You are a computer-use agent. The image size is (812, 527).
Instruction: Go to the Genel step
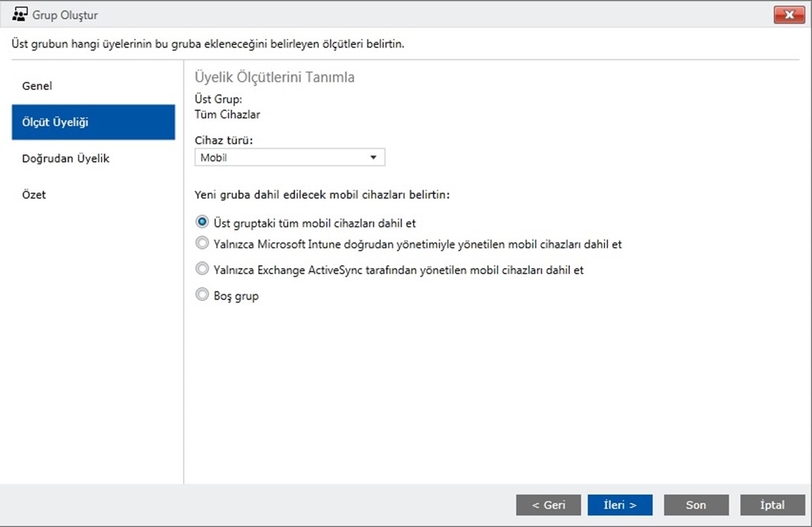pos(37,86)
